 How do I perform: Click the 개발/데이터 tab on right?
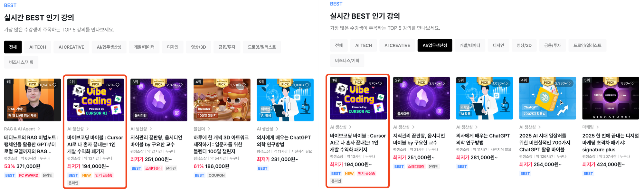[x=470, y=45]
